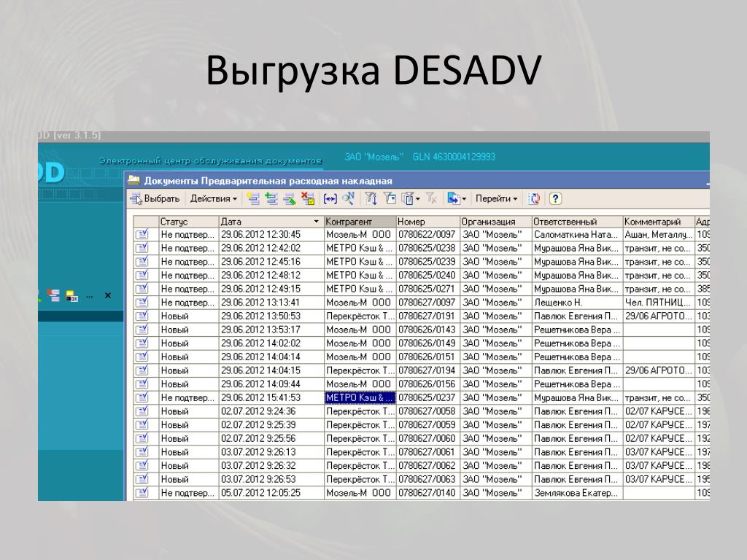
Task: Click date cell 03.07.2012 9:26:13
Action: (x=271, y=452)
